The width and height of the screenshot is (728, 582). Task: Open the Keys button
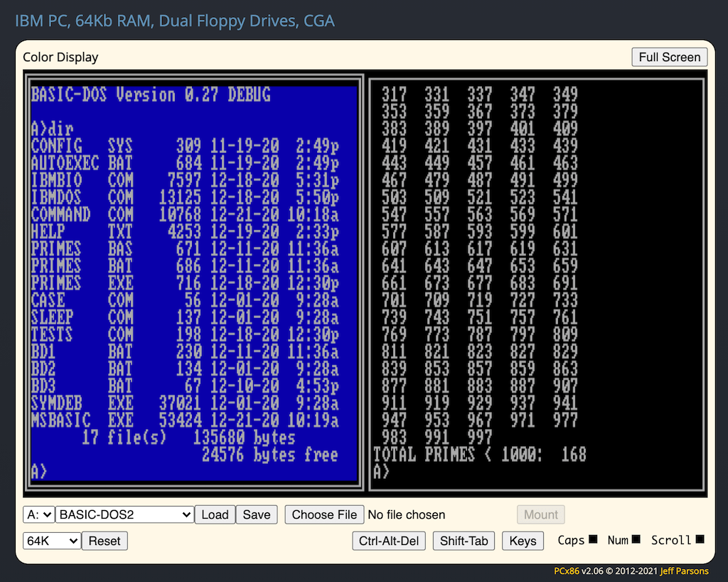pyautogui.click(x=523, y=541)
